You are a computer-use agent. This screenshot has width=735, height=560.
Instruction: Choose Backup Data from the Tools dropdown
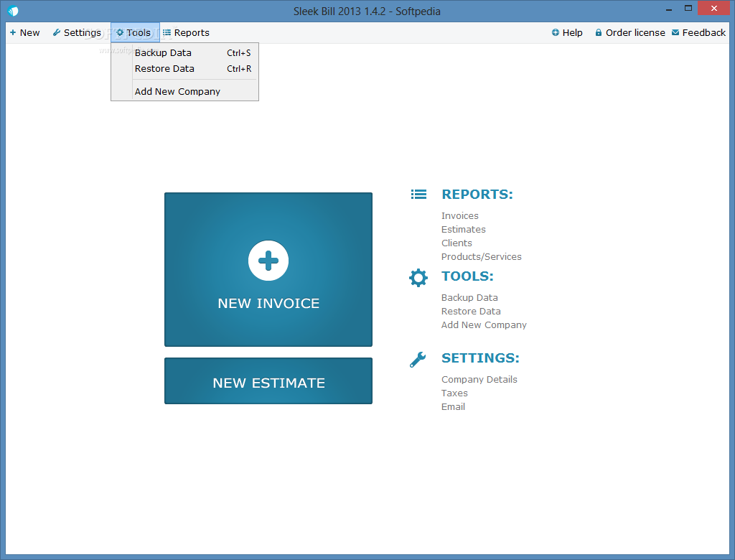184,53
